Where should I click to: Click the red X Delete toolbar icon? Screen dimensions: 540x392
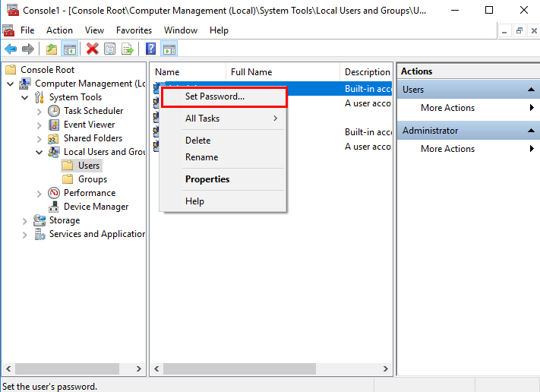(93, 49)
